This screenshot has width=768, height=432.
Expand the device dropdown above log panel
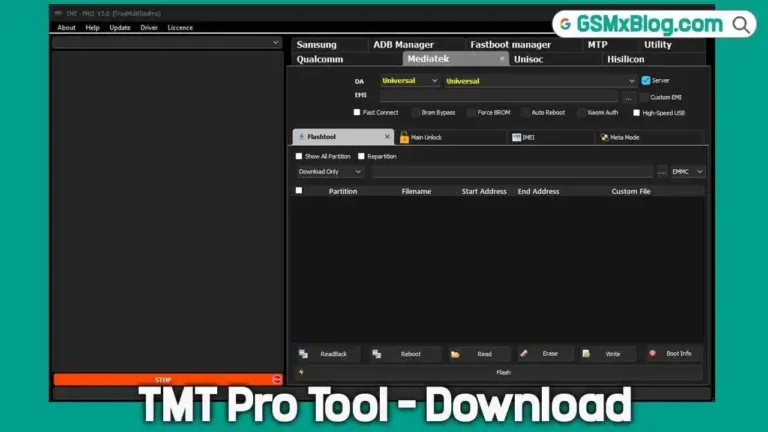click(167, 43)
